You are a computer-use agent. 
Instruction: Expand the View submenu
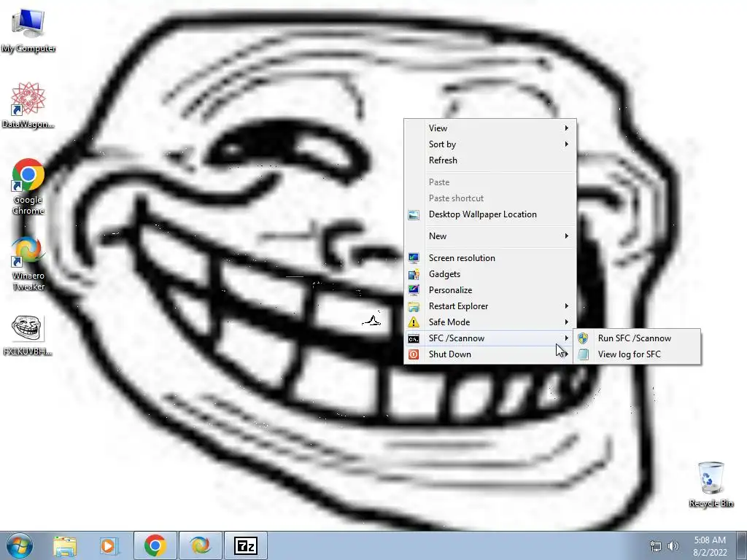click(x=490, y=128)
